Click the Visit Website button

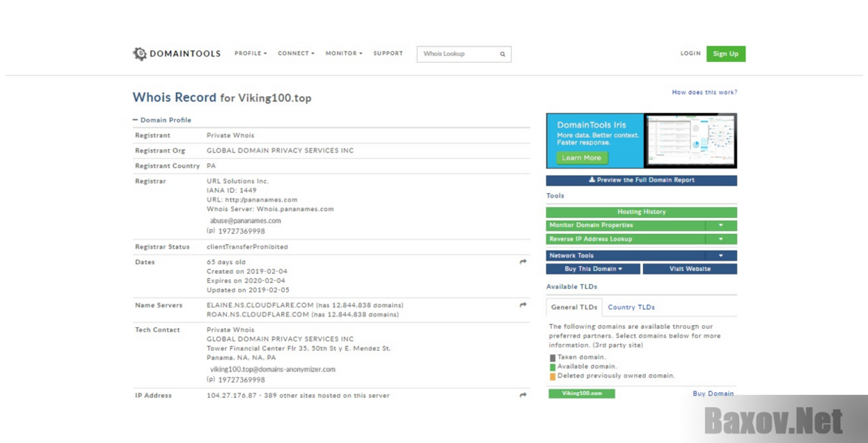point(690,269)
